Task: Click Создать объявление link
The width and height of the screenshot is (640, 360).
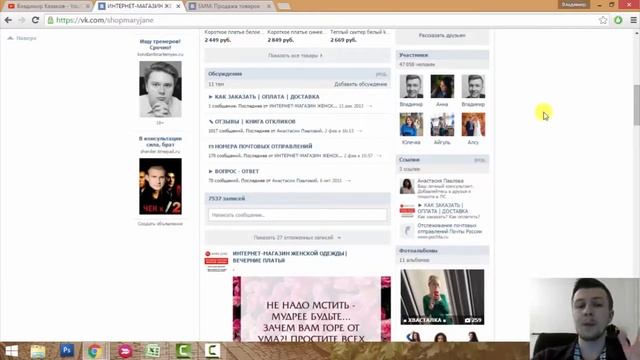Action: 160,224
